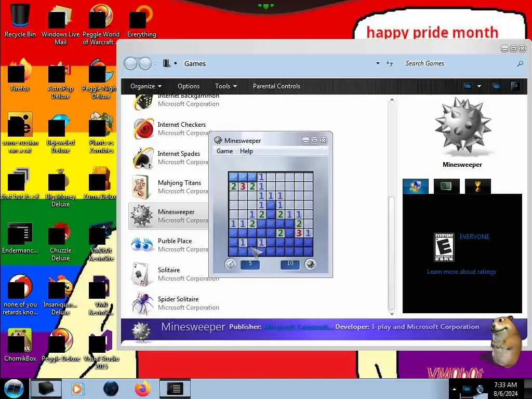Launch AstroPop Deluxe desktop shortcut
The width and height of the screenshot is (532, 399).
[60, 79]
